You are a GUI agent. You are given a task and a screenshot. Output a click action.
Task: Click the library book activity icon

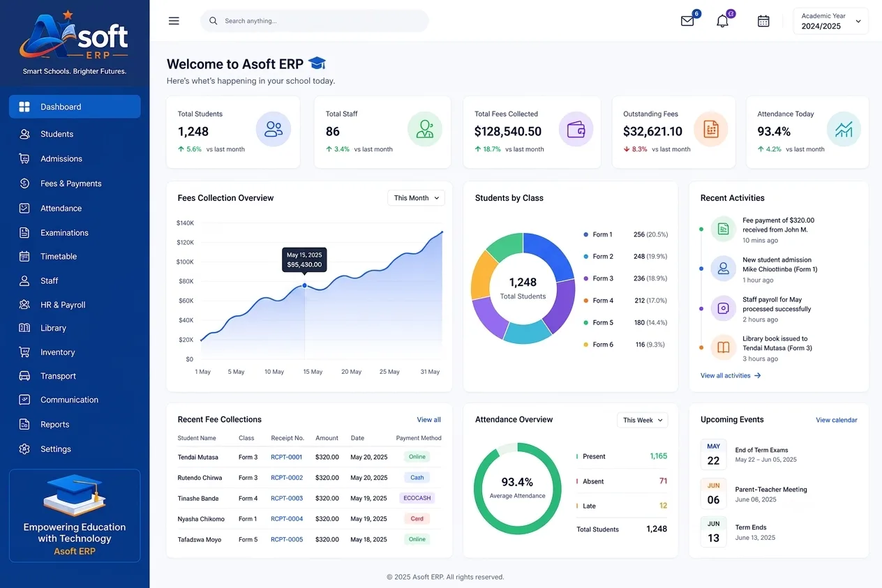pyautogui.click(x=724, y=347)
